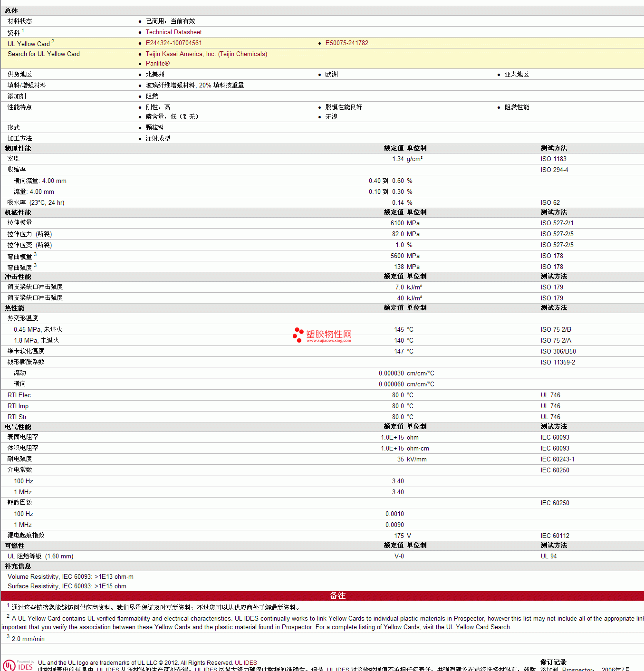
Task: Select the 0.45 MPa, 未退火 row label
Action: coord(38,329)
